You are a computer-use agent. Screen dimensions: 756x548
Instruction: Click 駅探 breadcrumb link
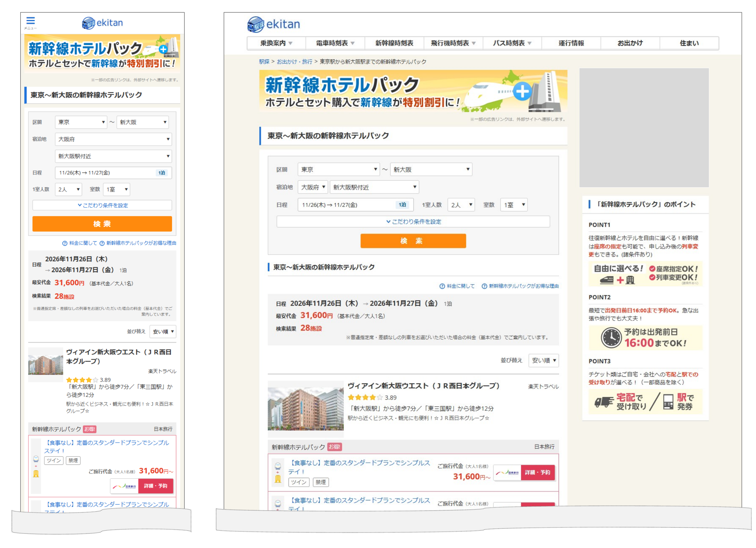(264, 62)
